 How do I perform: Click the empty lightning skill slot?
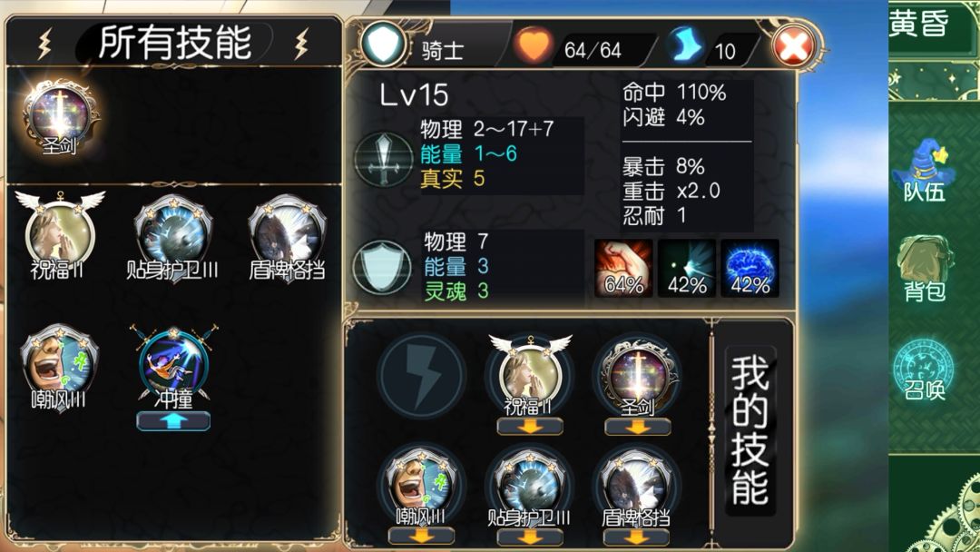pos(421,376)
